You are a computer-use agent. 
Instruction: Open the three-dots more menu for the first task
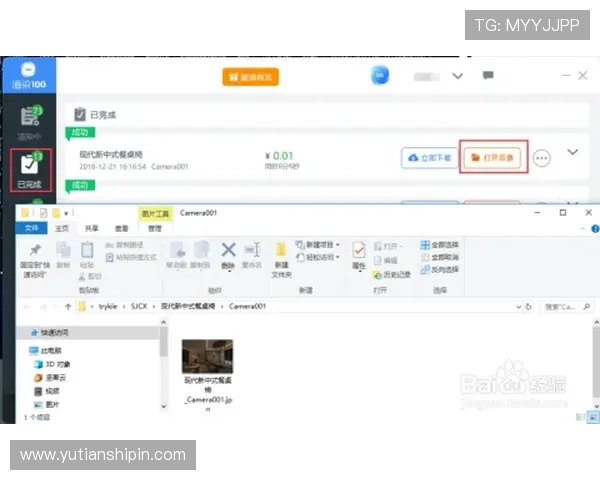coord(541,158)
